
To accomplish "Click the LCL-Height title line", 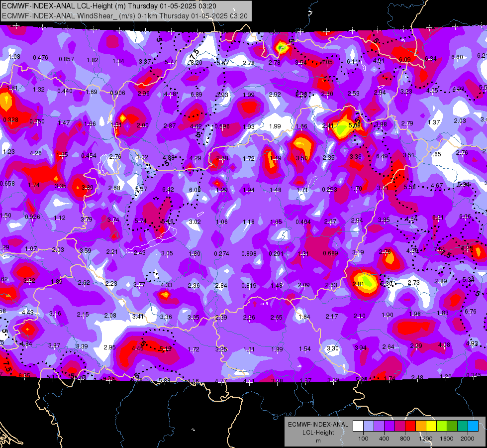I will [x=109, y=6].
